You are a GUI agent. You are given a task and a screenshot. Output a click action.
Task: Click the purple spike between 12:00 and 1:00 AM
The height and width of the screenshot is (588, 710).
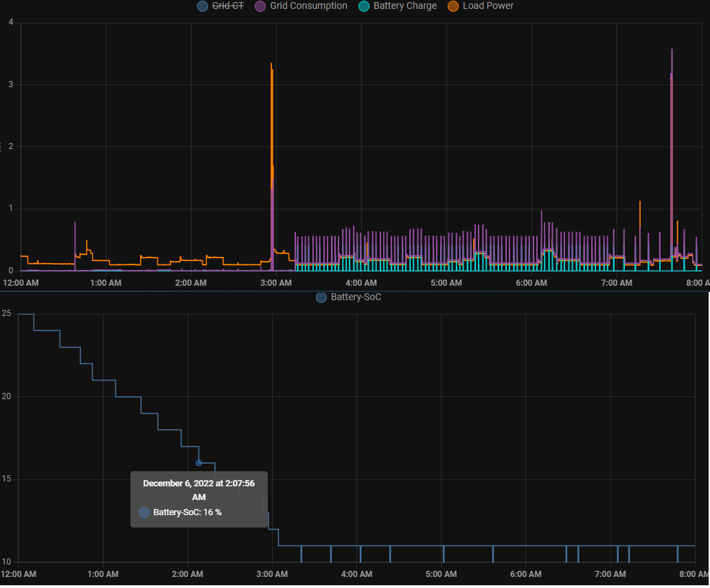(75, 234)
